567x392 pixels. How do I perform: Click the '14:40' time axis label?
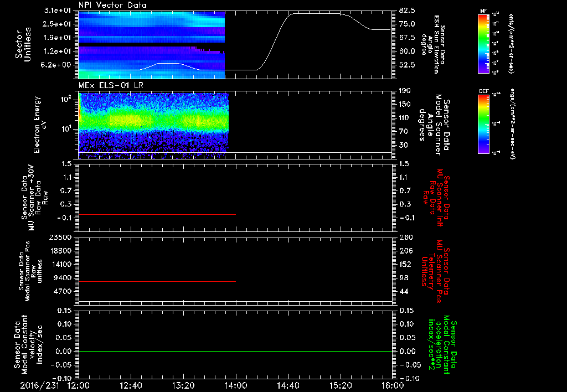tap(288, 385)
